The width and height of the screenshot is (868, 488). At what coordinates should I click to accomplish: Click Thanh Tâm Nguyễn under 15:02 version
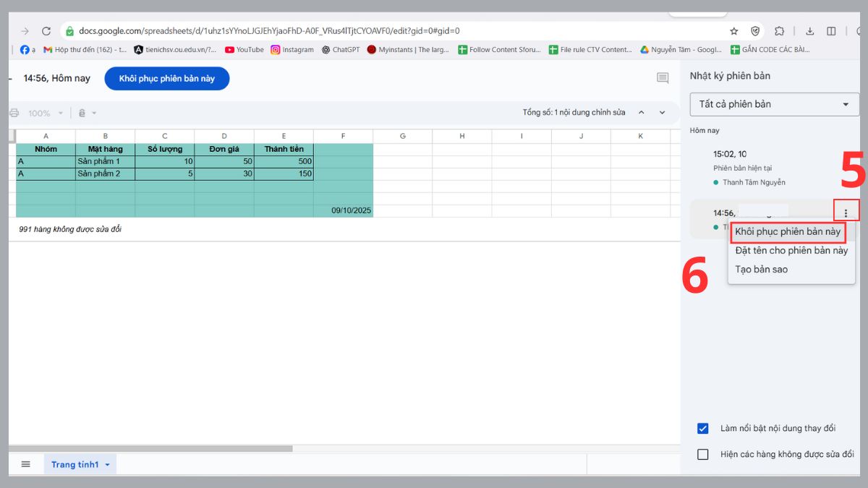pos(754,182)
